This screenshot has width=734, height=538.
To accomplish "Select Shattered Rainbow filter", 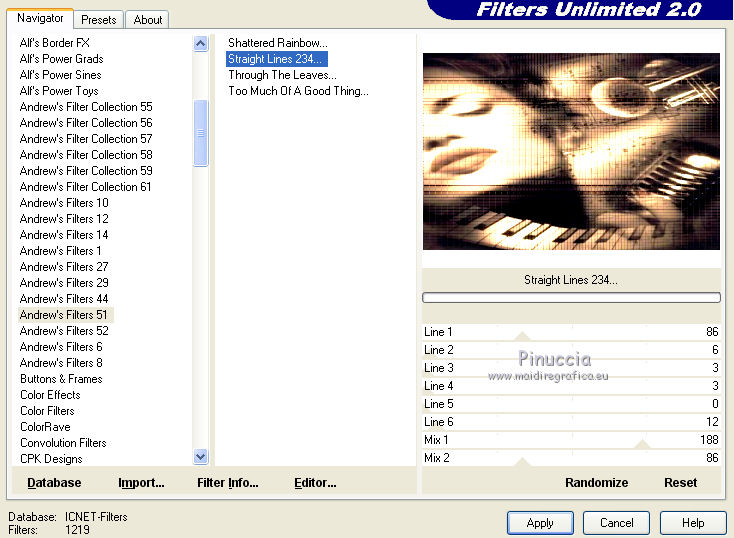I will tap(278, 43).
